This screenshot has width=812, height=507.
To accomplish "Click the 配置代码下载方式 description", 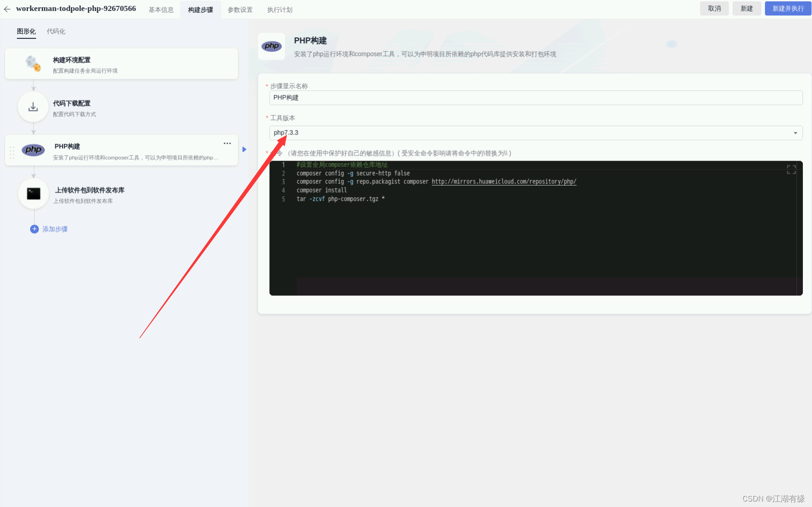I will 74,114.
